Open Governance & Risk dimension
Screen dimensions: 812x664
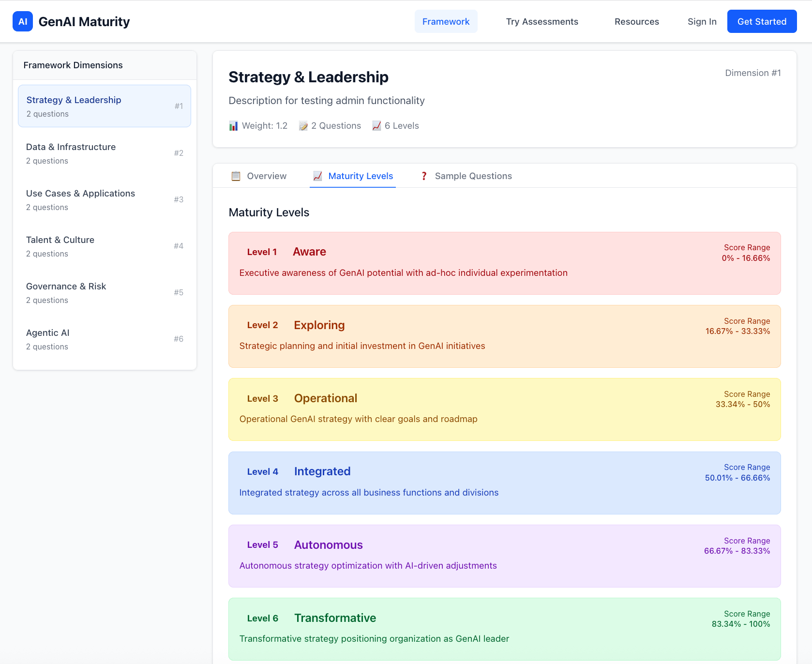click(105, 292)
